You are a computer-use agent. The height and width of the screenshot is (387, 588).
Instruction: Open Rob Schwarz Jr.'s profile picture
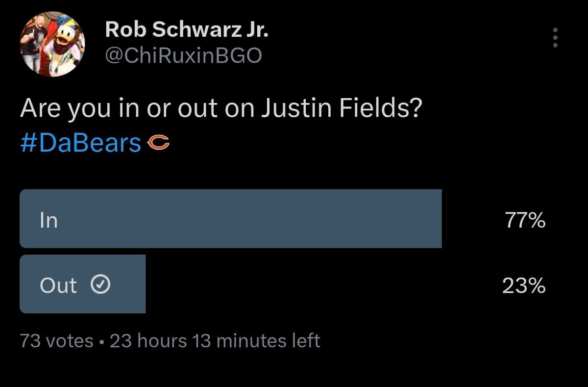(x=52, y=44)
